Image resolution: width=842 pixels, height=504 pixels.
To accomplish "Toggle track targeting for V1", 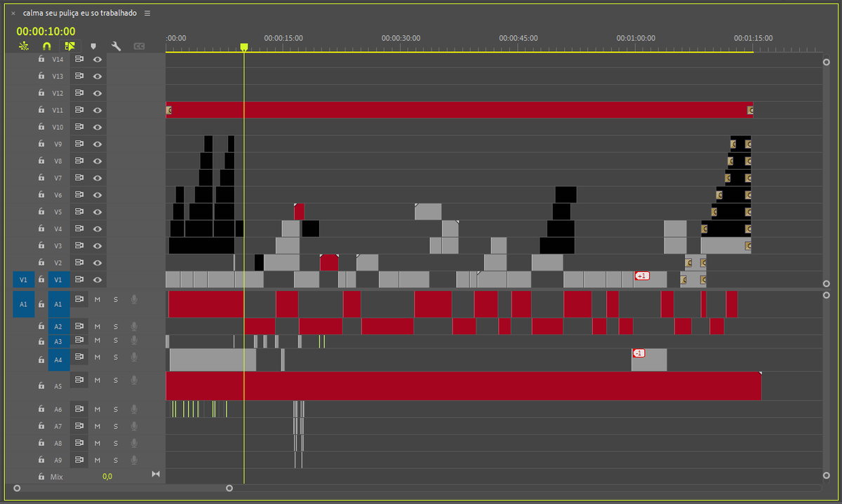I will [x=58, y=280].
